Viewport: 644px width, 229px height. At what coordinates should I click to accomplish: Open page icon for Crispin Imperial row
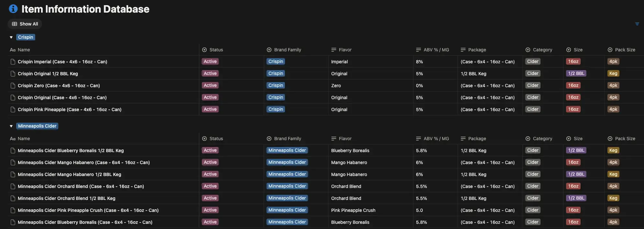coord(13,62)
